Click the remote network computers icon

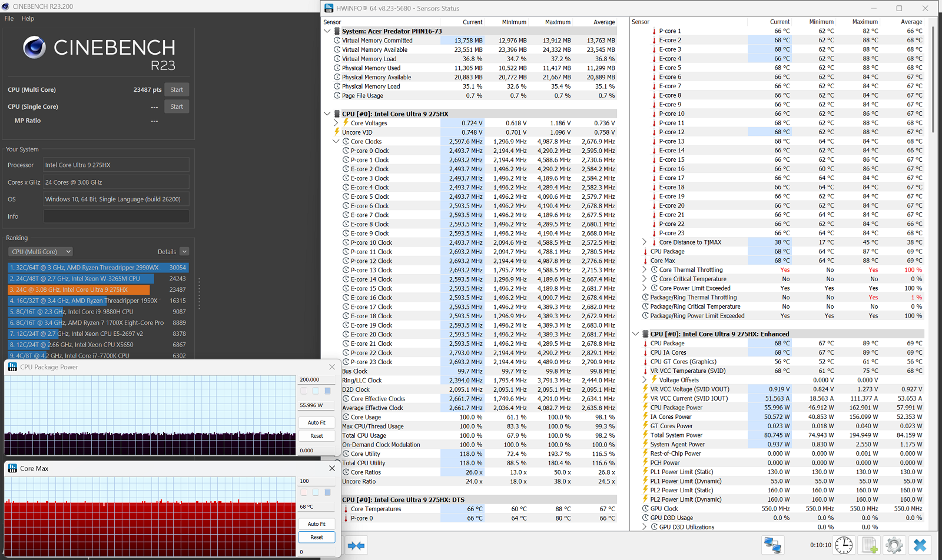772,545
